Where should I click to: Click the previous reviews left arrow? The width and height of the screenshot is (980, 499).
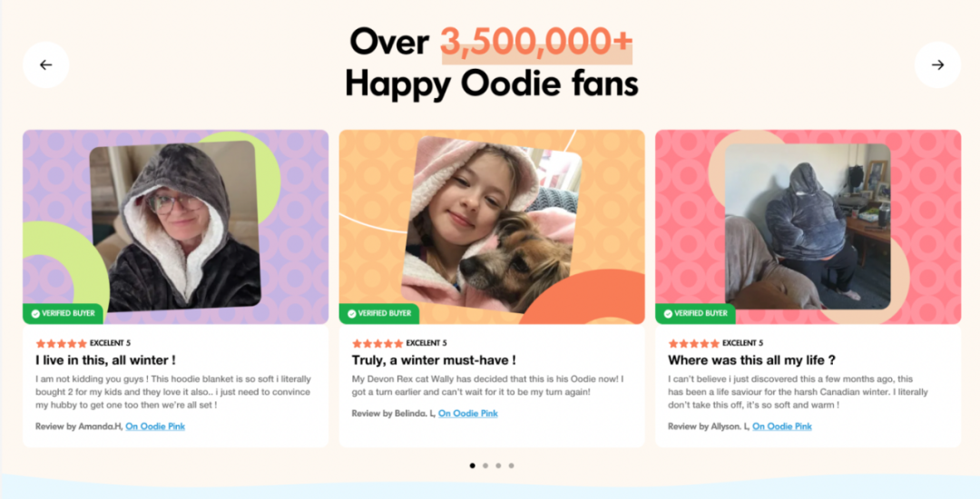[x=45, y=65]
